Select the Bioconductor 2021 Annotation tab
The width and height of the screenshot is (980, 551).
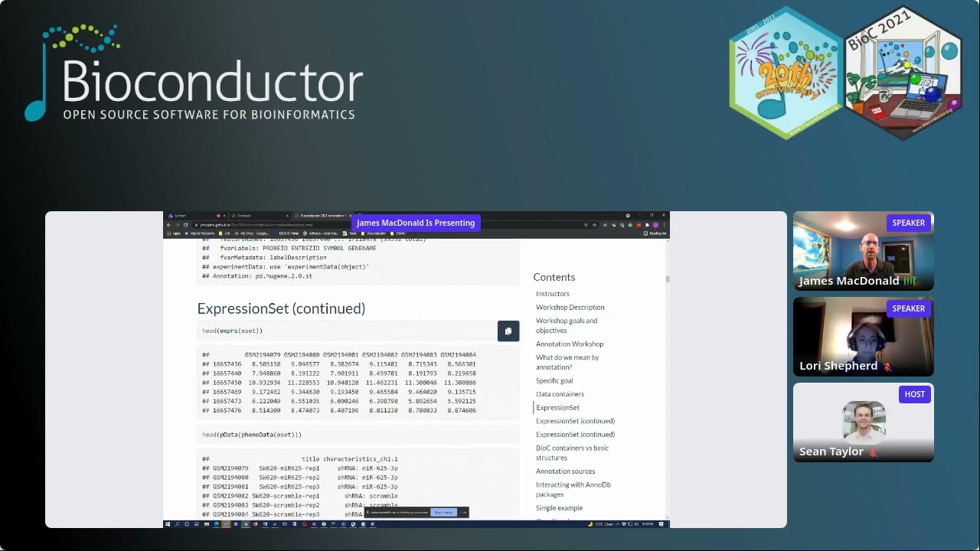(324, 216)
